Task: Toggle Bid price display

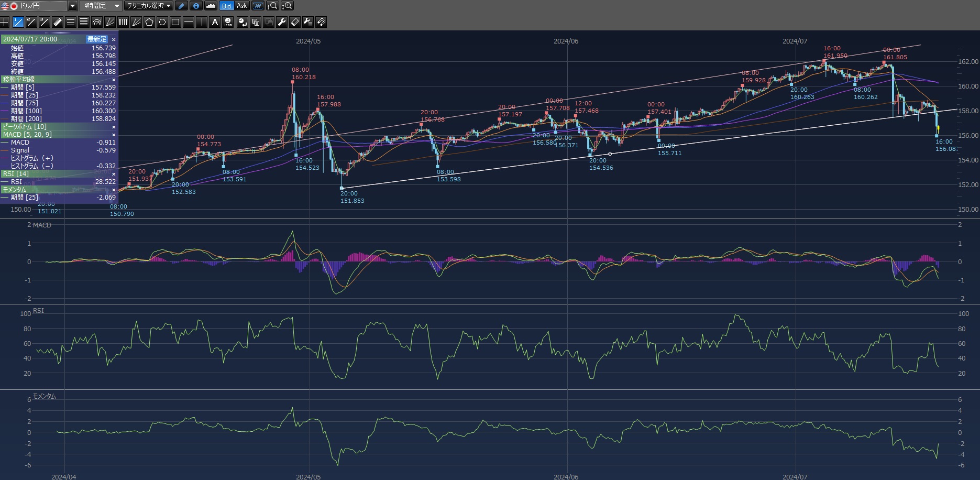Action: pyautogui.click(x=226, y=6)
